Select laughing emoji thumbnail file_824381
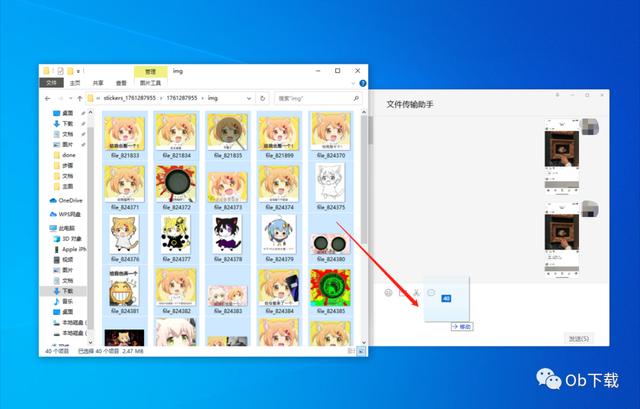Screen dimensions: 640x409 click(124, 287)
